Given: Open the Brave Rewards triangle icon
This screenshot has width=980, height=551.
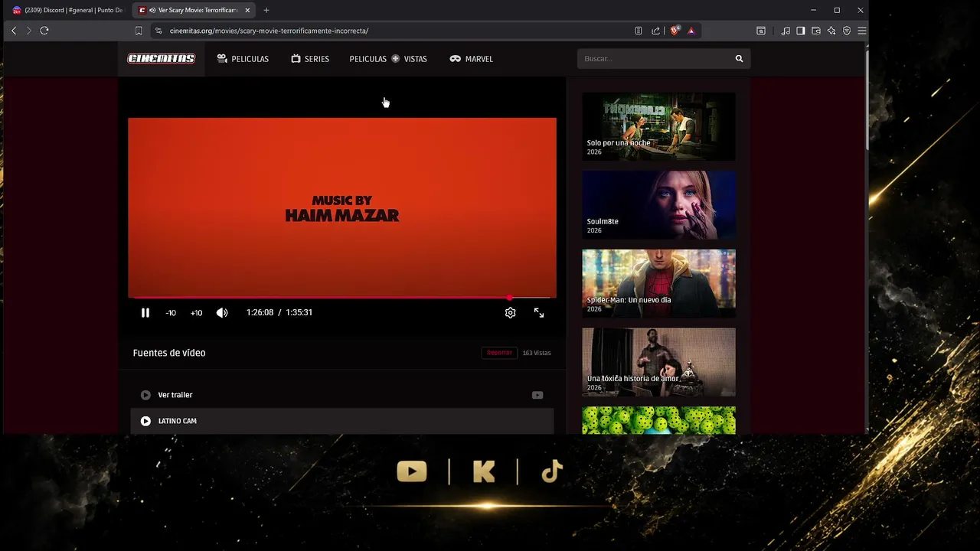Looking at the screenshot, I should pos(691,31).
